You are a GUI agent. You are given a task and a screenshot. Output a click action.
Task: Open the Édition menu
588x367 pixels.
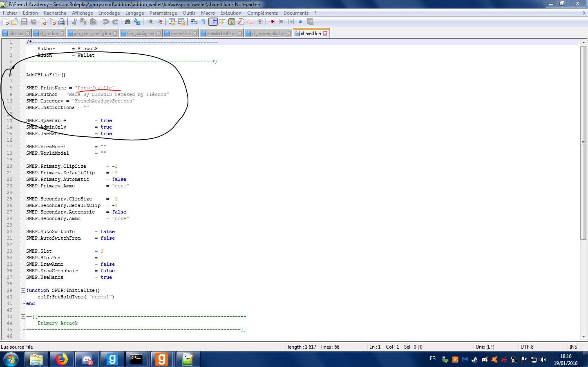[30, 13]
